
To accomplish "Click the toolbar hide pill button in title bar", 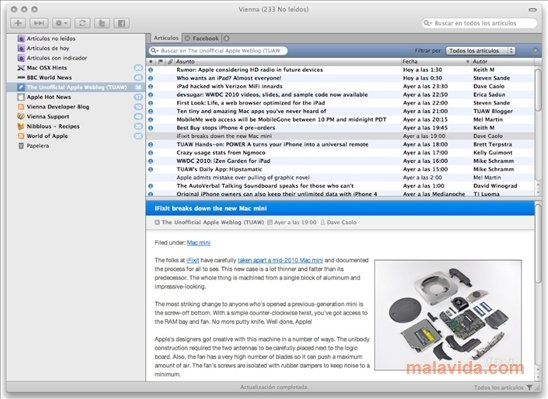I will pyautogui.click(x=533, y=10).
